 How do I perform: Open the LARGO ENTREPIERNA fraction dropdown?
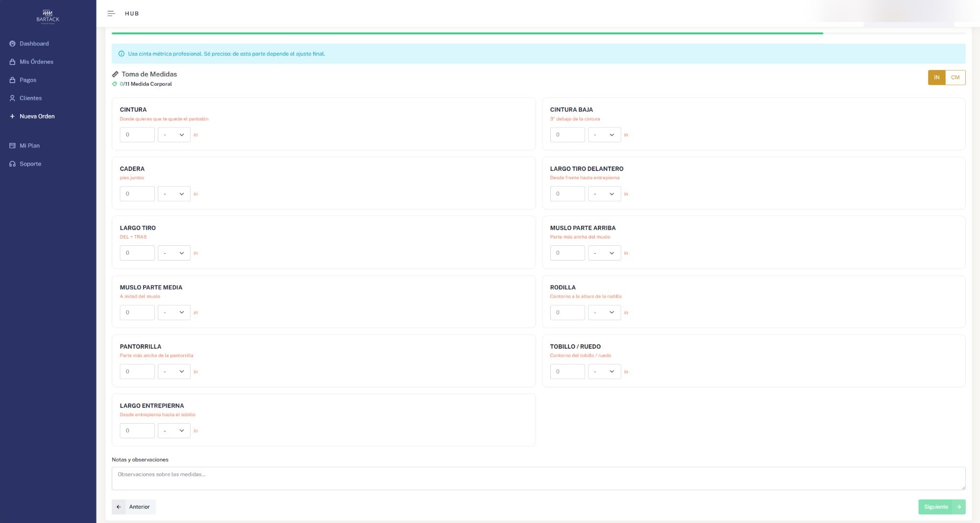(x=174, y=431)
